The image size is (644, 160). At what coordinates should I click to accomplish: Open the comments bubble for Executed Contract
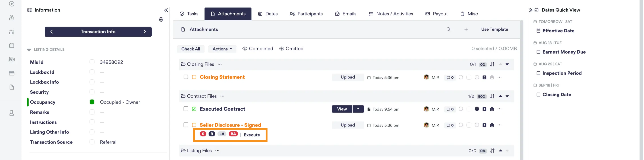tap(450, 109)
